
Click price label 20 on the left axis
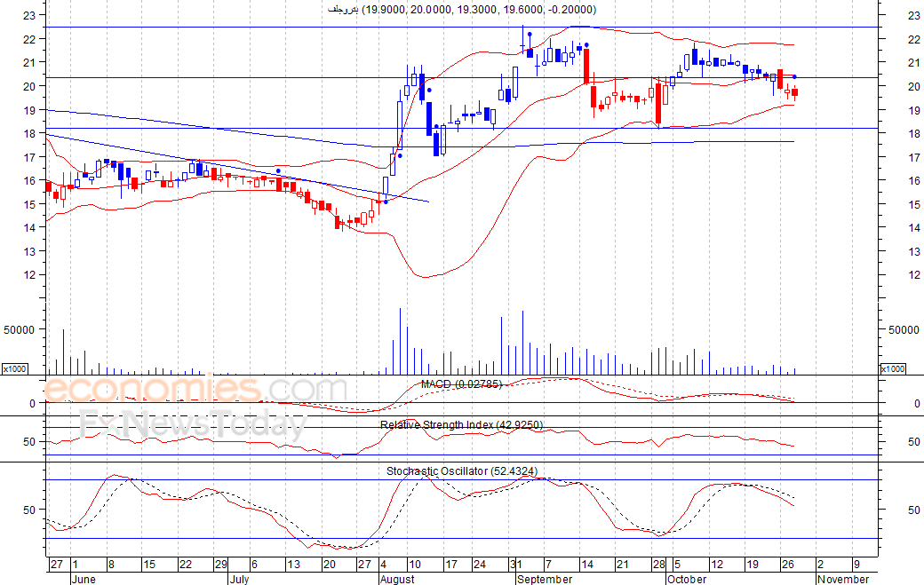pyautogui.click(x=29, y=86)
